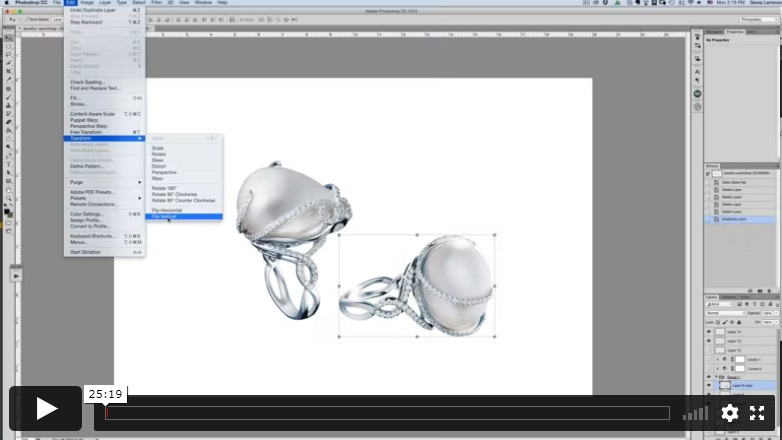The width and height of the screenshot is (782, 440).
Task: Toggle Group 1 visibility eye
Action: point(709,377)
